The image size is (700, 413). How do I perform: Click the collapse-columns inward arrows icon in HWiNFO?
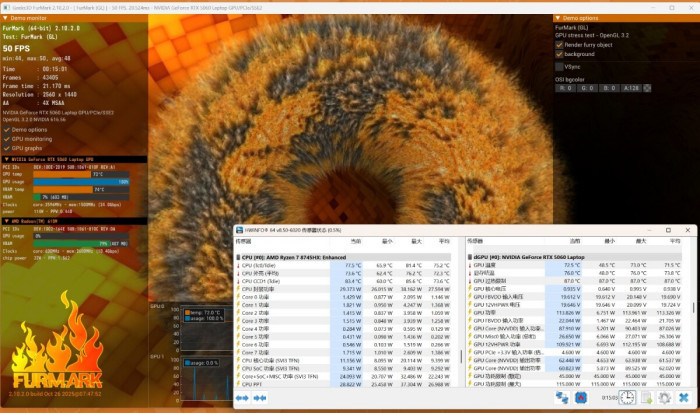[260, 397]
